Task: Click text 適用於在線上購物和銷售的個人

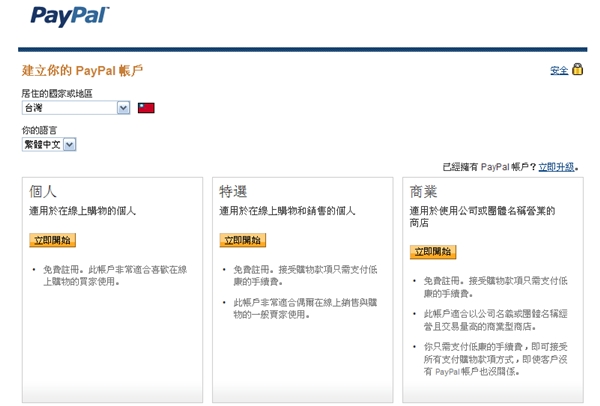Action: click(287, 211)
